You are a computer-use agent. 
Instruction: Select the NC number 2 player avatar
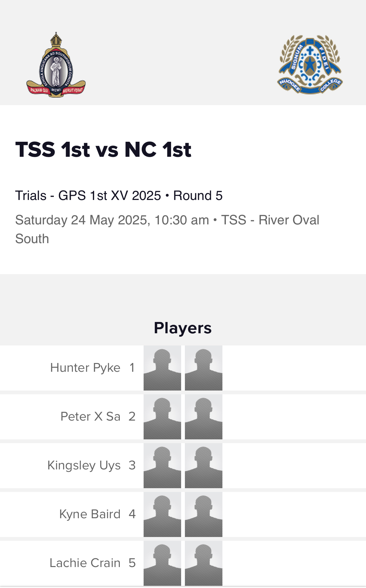pyautogui.click(x=204, y=417)
